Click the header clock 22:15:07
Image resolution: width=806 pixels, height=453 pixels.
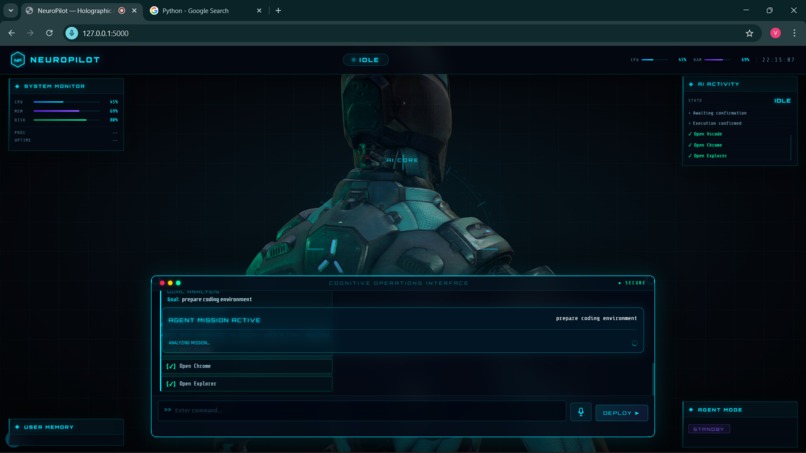point(778,60)
